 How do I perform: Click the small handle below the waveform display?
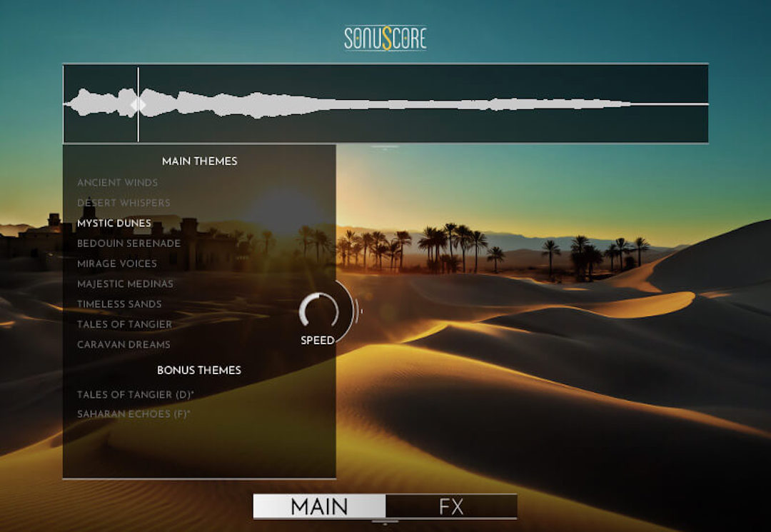point(385,149)
